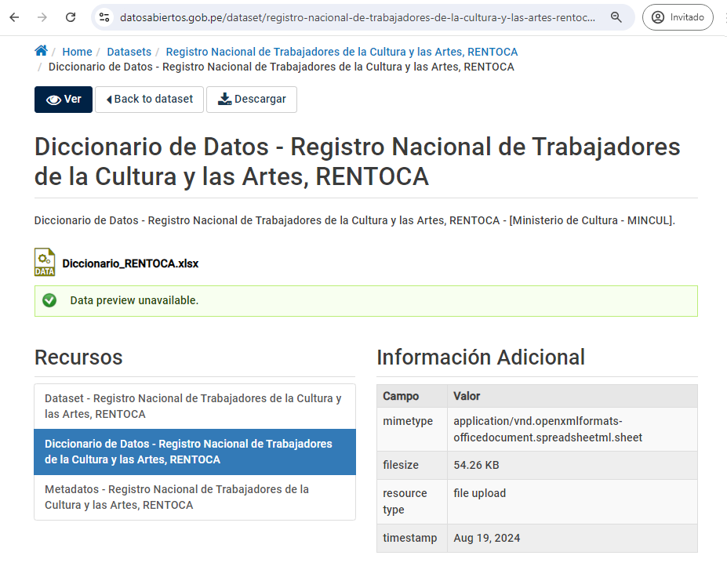Click the DATA file icon
Screen dimensions: 727x588
pyautogui.click(x=45, y=263)
